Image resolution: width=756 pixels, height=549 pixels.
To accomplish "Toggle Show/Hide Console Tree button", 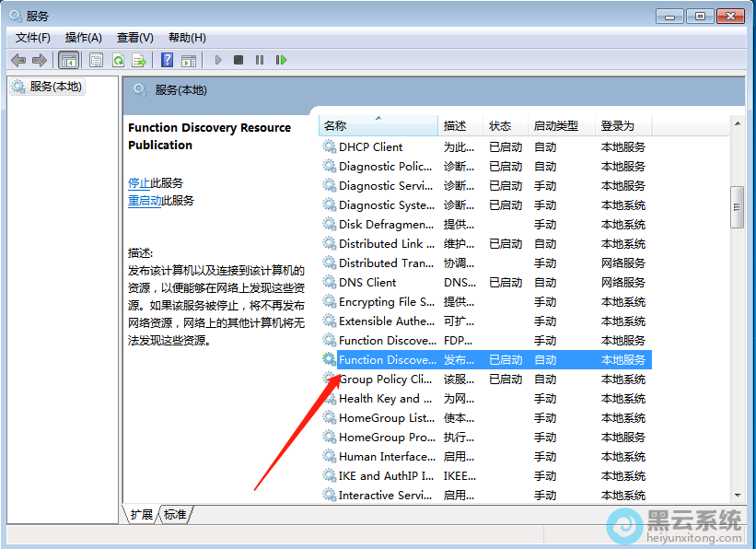I will 67,60.
